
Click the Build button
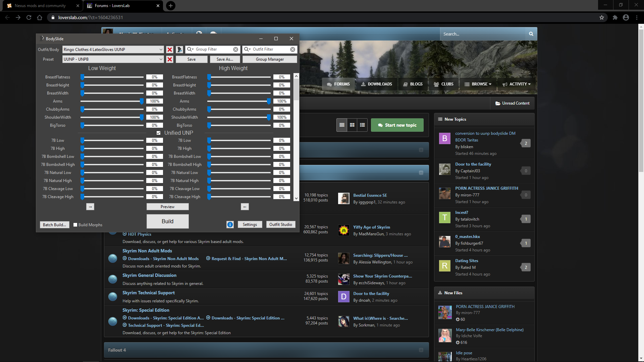coord(167,221)
